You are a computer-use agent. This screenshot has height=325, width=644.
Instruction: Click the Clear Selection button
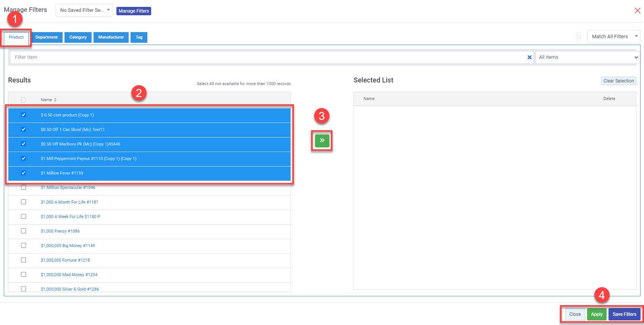(618, 81)
